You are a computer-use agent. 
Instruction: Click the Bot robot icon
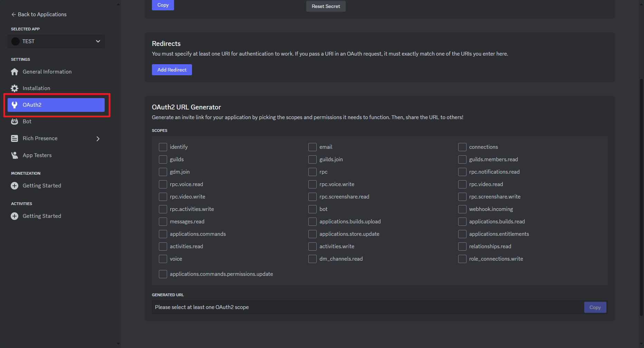click(15, 122)
